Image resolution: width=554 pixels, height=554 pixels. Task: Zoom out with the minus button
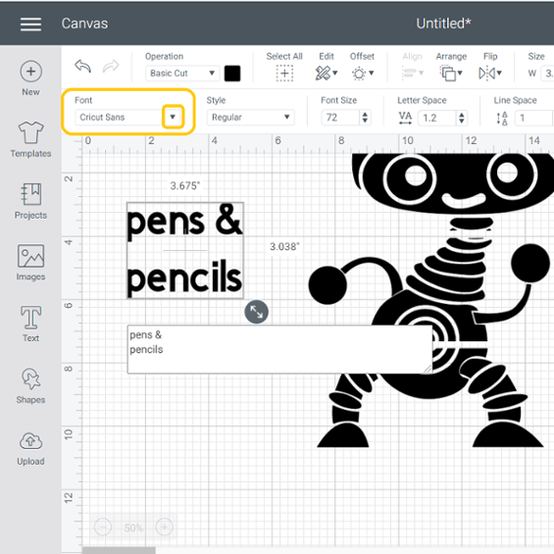pyautogui.click(x=103, y=527)
